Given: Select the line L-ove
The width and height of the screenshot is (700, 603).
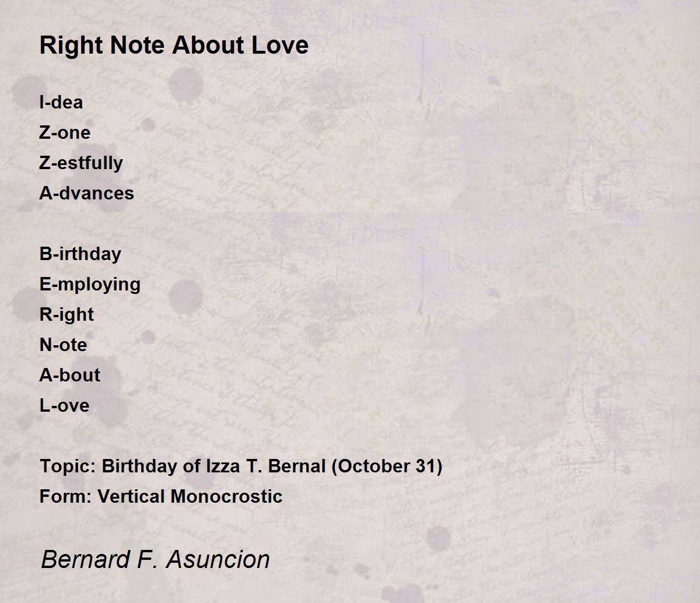Looking at the screenshot, I should coord(64,406).
